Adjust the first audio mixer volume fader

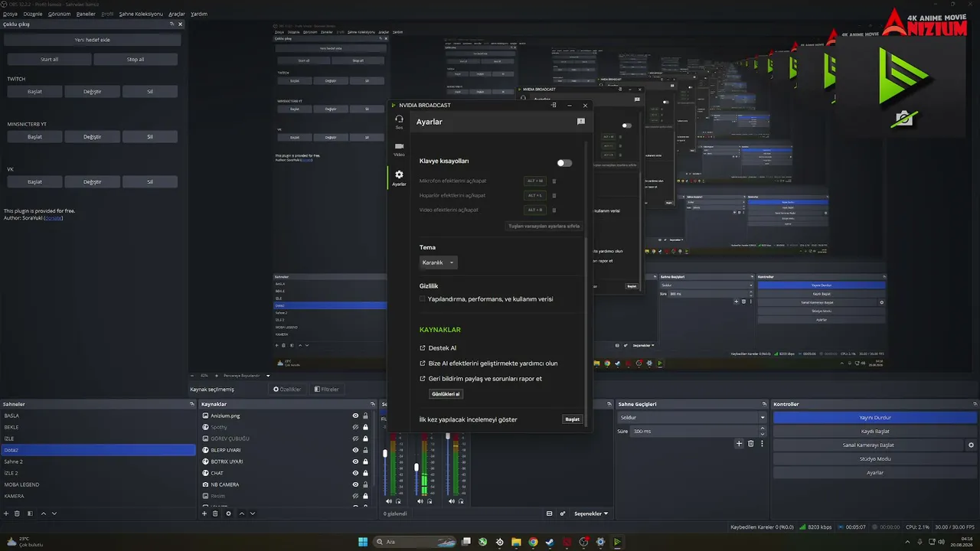pos(385,455)
